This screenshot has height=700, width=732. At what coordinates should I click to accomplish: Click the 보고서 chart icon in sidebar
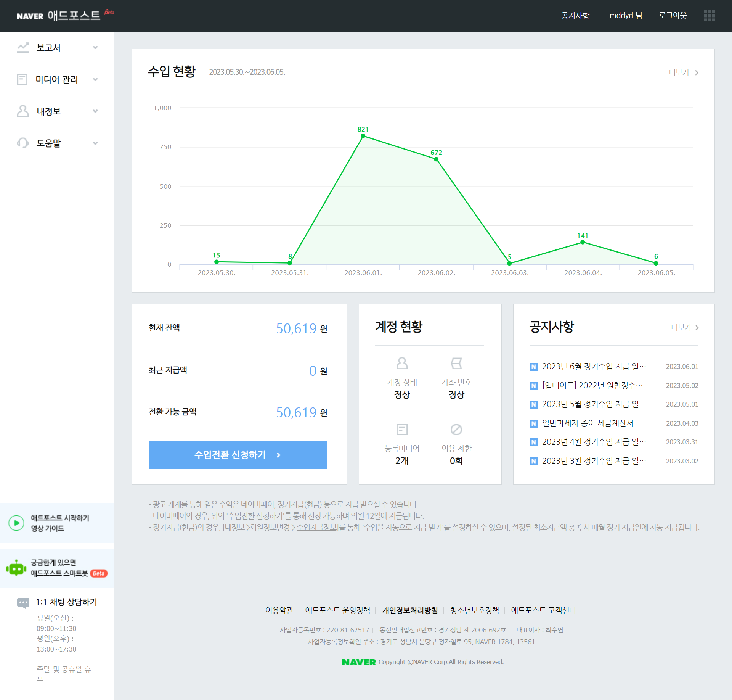(x=23, y=47)
